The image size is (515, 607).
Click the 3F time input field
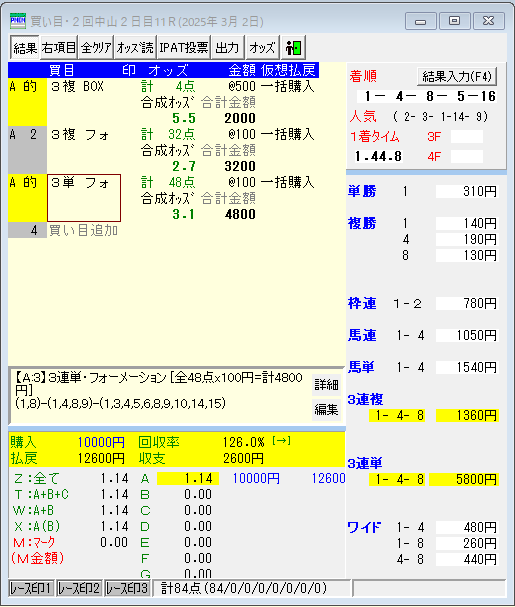(x=467, y=137)
